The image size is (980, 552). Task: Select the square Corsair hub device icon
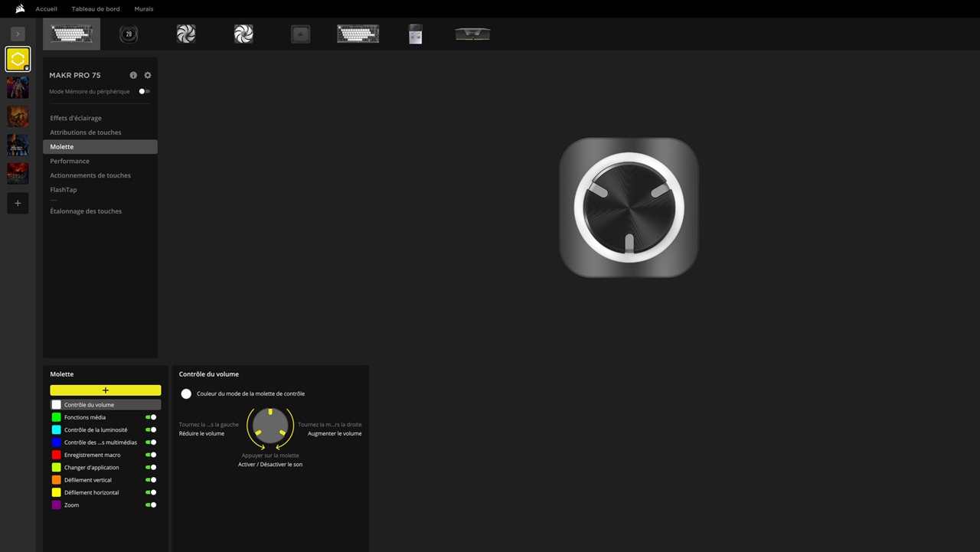pos(300,34)
